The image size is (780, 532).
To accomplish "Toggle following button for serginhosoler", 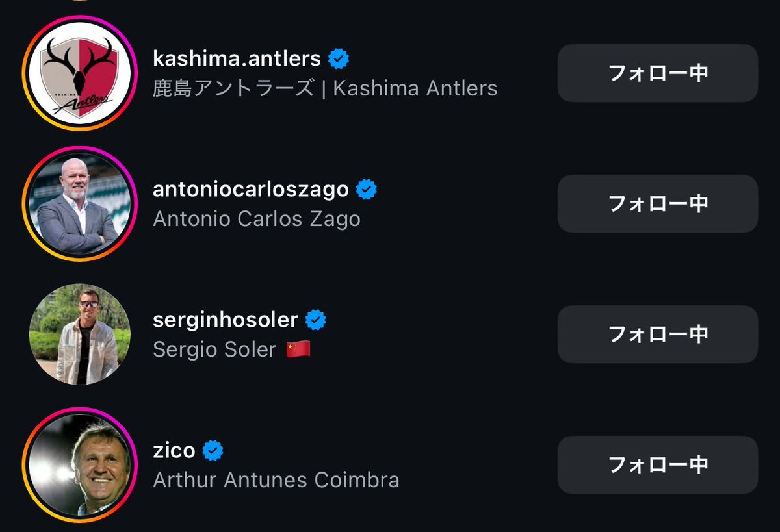I will click(x=658, y=334).
